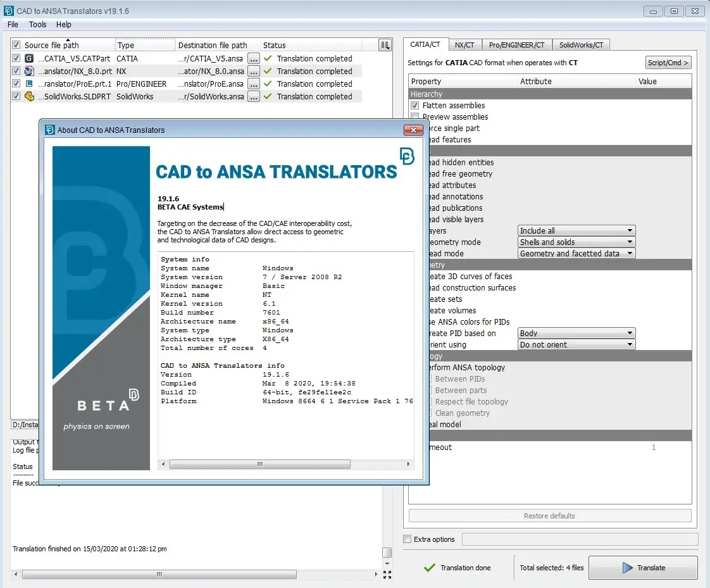Click the log panel vertical scrollbar thumb
This screenshot has height=588, width=710.
[387, 552]
